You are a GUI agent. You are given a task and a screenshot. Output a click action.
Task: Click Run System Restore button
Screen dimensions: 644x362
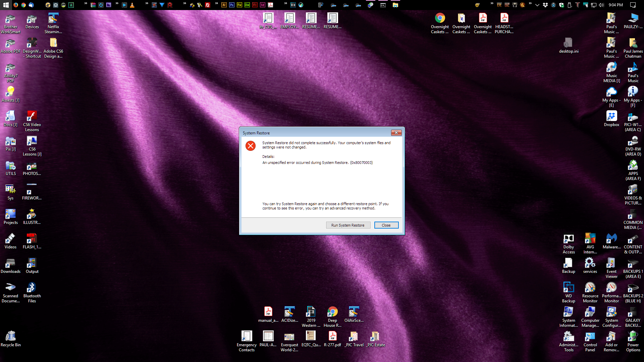tap(347, 225)
